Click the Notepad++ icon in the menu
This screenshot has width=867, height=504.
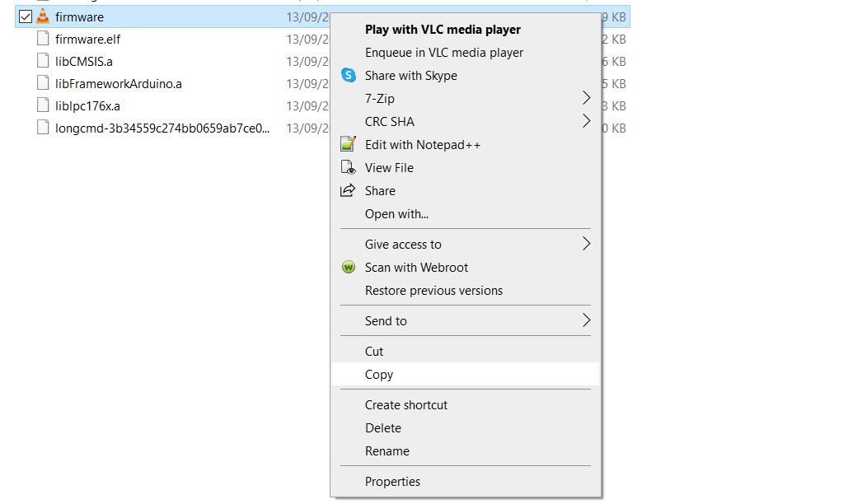tap(349, 145)
